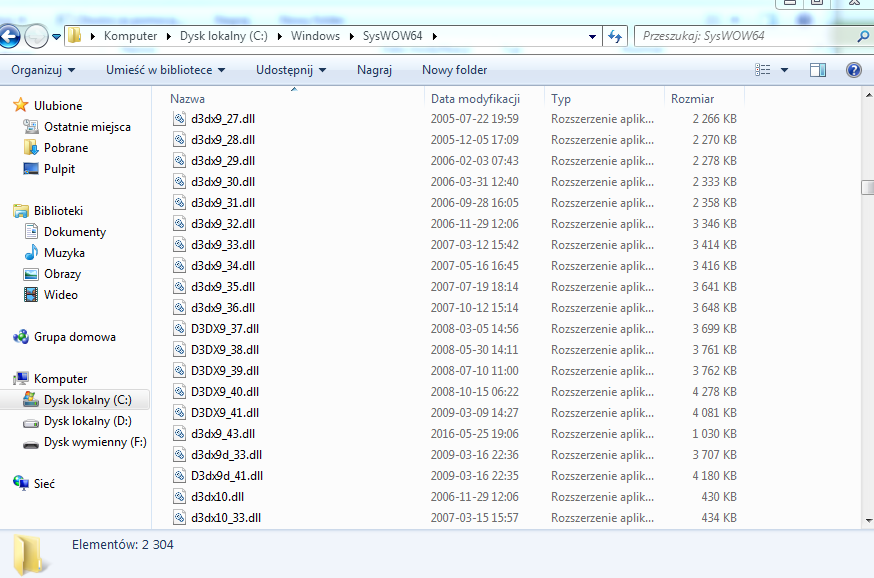
Task: Sort by the Nazwa column header
Action: tap(295, 99)
